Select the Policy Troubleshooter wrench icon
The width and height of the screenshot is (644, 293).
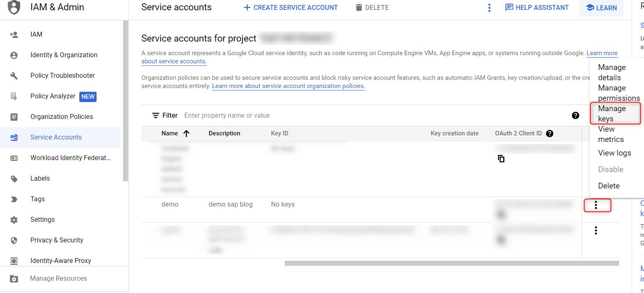(x=14, y=75)
